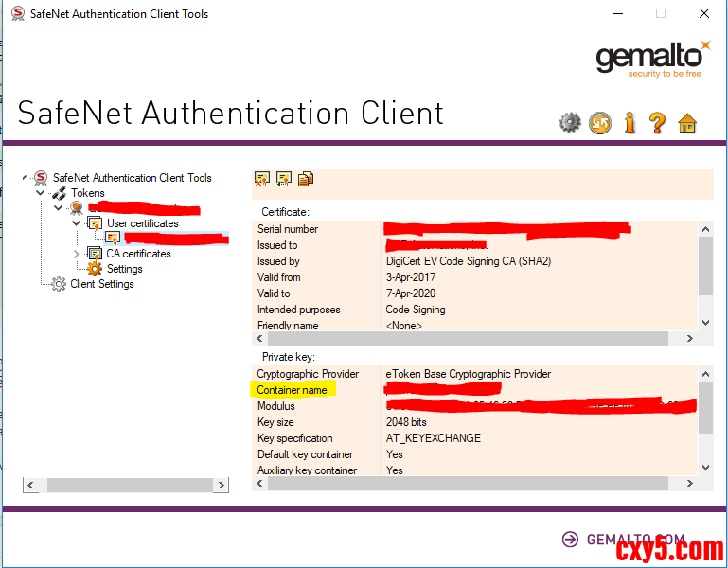Expand the CA certificates tree node
The height and width of the screenshot is (568, 728).
click(77, 254)
